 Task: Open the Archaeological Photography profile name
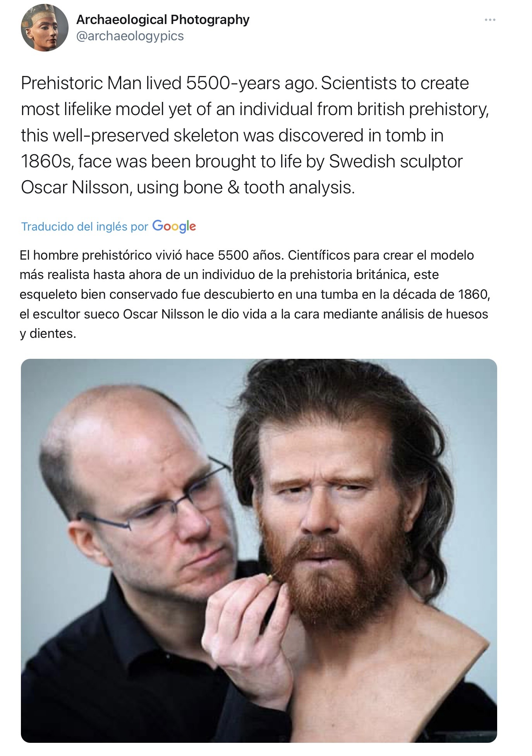(x=163, y=19)
